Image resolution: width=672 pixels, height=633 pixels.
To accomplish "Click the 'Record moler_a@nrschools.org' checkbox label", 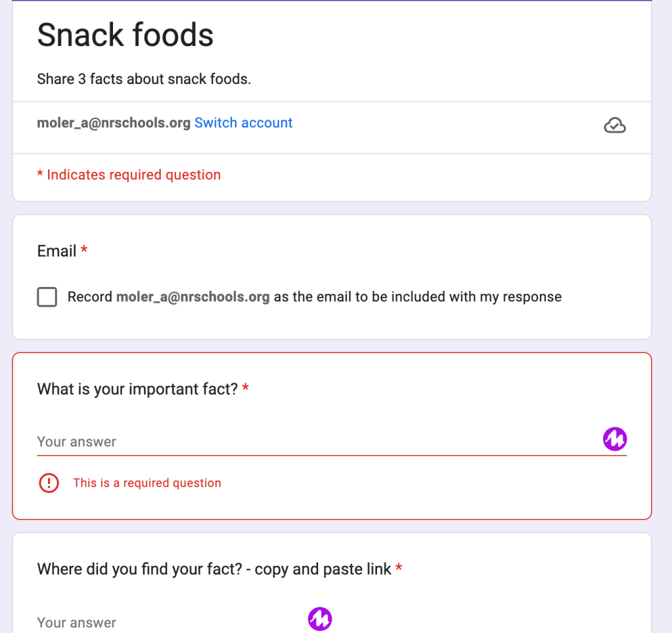I will click(314, 297).
